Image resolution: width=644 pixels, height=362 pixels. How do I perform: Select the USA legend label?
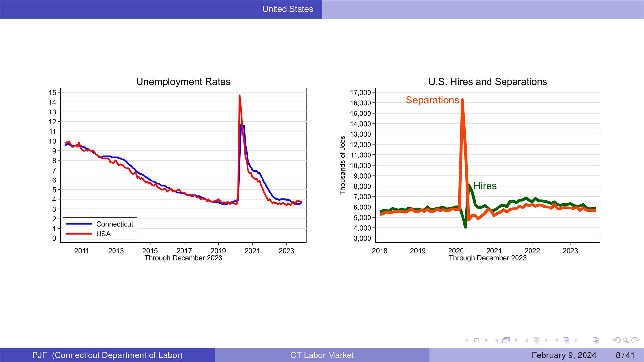[x=103, y=234]
